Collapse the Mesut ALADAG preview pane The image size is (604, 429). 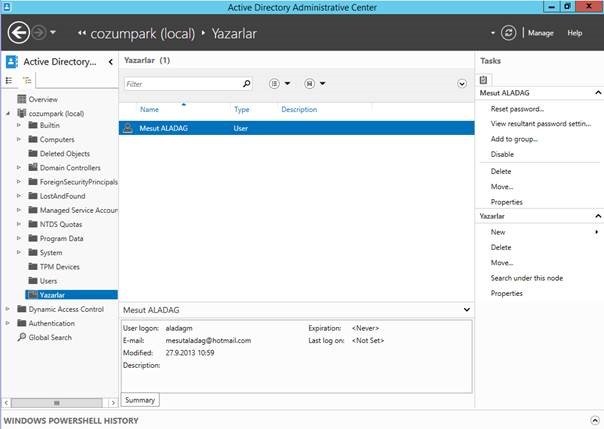tap(466, 310)
